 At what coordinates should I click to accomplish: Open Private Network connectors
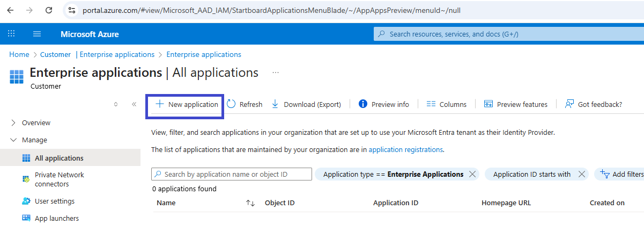pyautogui.click(x=60, y=179)
